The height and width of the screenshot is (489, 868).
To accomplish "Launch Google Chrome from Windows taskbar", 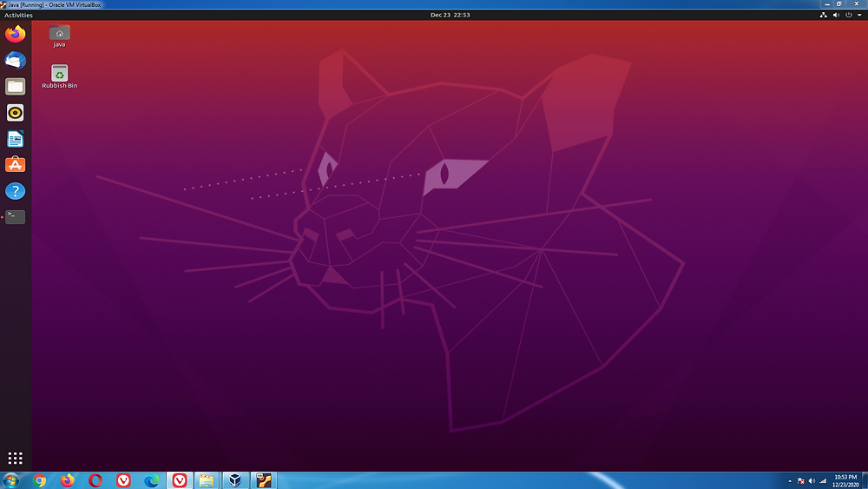I will click(x=39, y=480).
